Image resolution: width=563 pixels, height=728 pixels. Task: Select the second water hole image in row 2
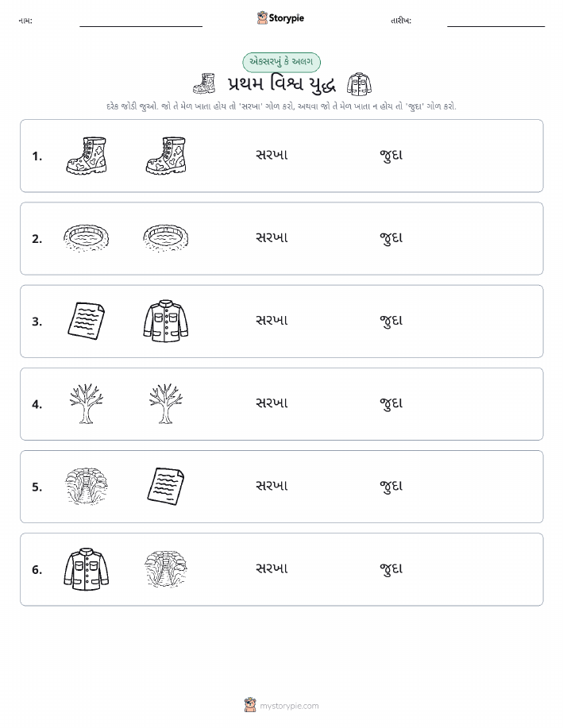166,238
